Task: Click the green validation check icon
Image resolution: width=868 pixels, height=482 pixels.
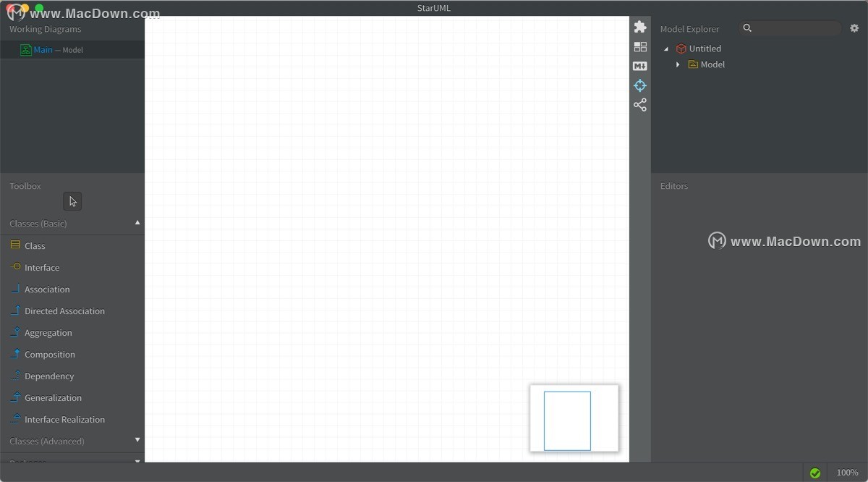Action: pyautogui.click(x=815, y=473)
